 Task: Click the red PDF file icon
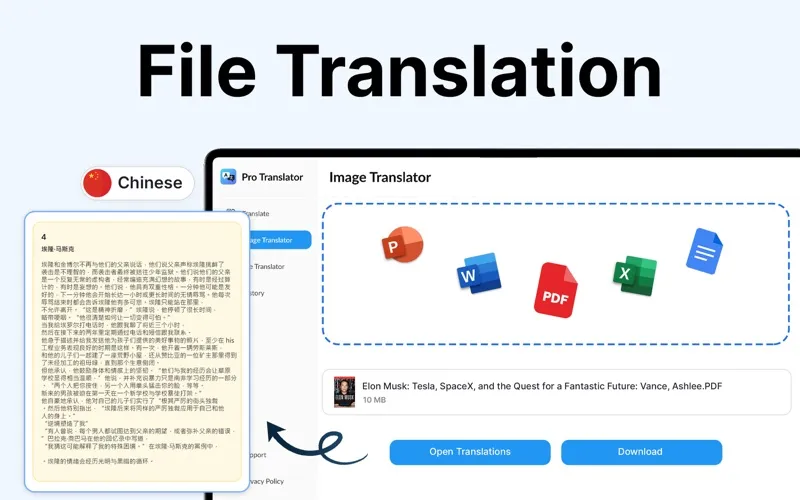[x=556, y=290]
